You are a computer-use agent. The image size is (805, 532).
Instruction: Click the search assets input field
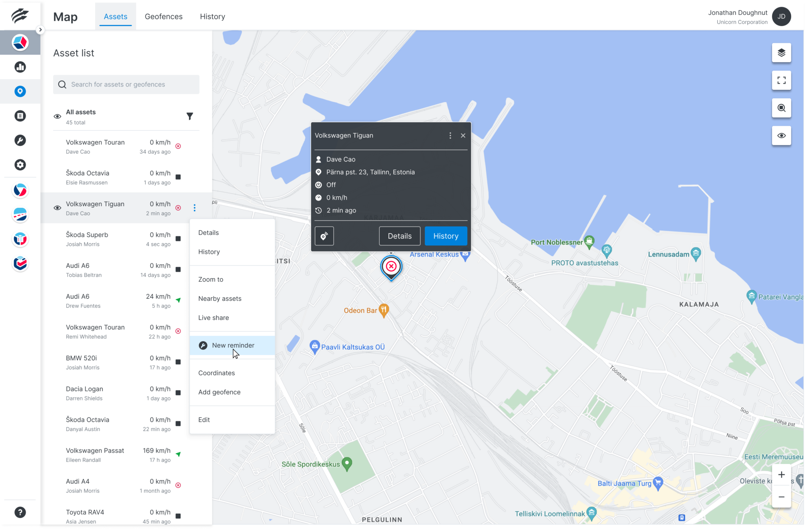point(126,84)
